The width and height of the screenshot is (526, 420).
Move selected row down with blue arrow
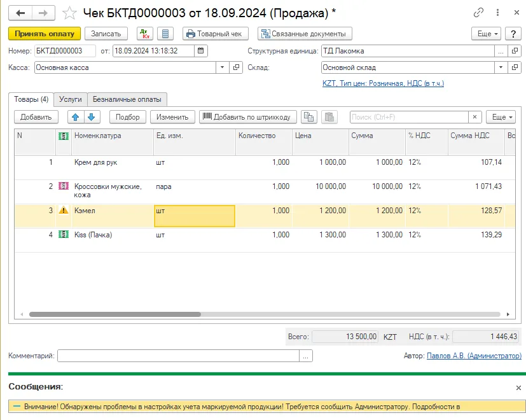pos(91,117)
